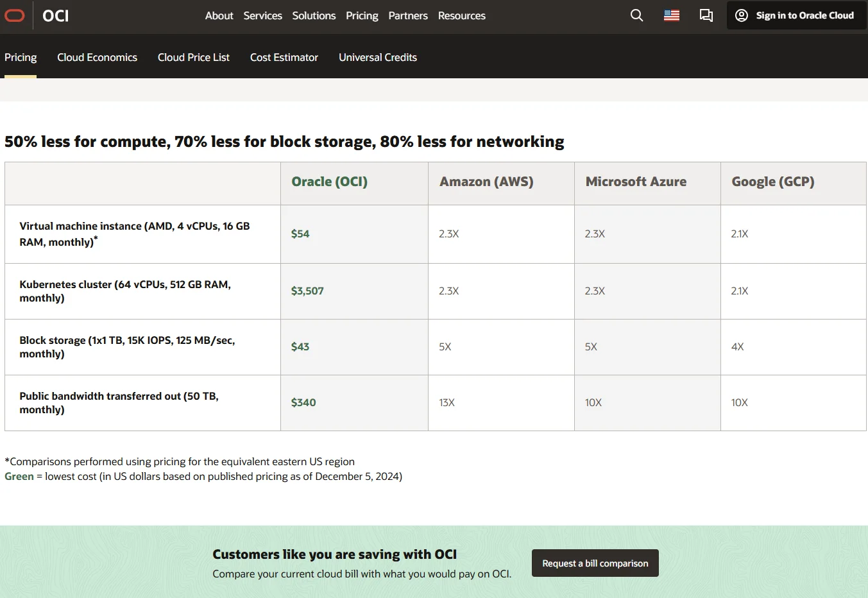The width and height of the screenshot is (868, 598).
Task: Click the OCI home label
Action: pyautogui.click(x=56, y=15)
